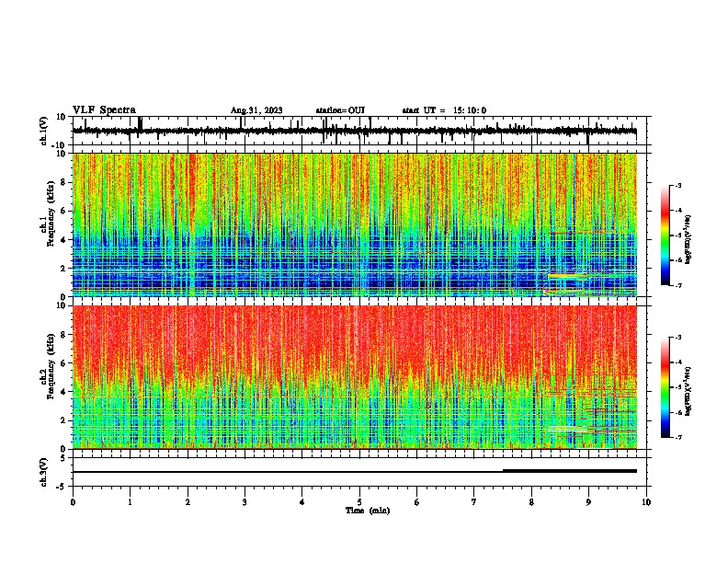Click the 10 tick label on Time axis
This screenshot has height=563, width=728.
(x=646, y=502)
